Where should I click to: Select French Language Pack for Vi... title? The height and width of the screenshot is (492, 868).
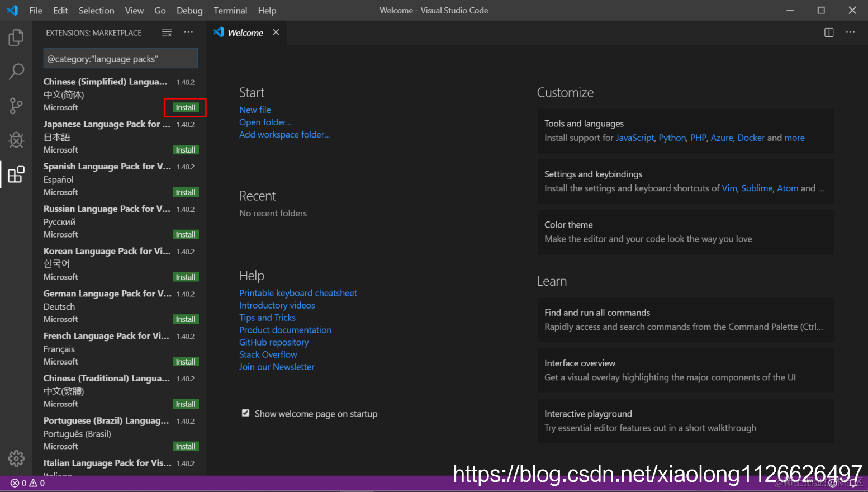coord(106,336)
